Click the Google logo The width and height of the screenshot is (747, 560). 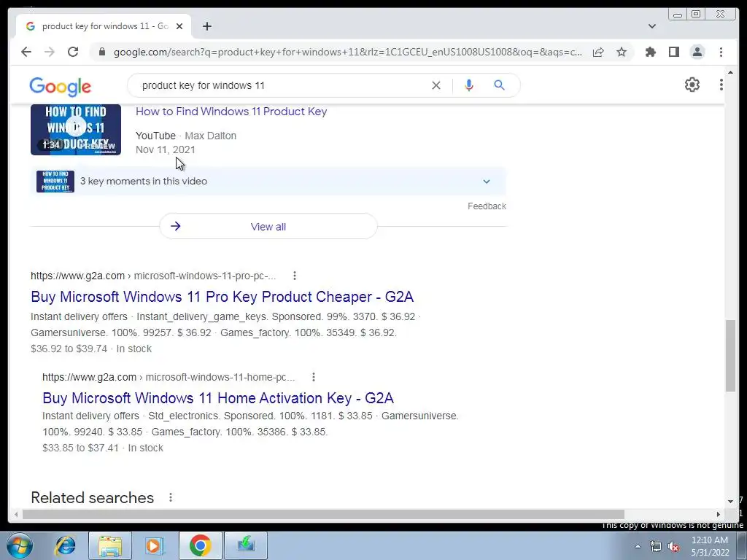[x=60, y=86]
